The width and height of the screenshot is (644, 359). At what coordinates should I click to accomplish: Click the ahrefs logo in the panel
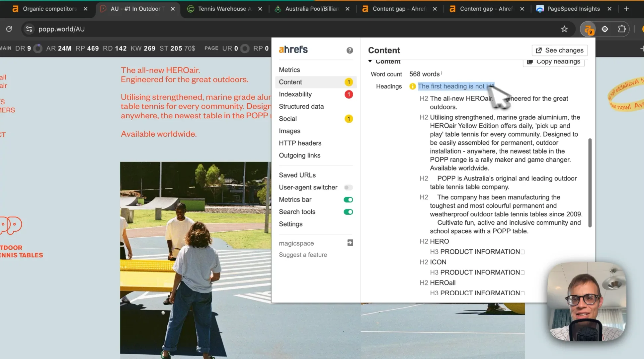293,50
